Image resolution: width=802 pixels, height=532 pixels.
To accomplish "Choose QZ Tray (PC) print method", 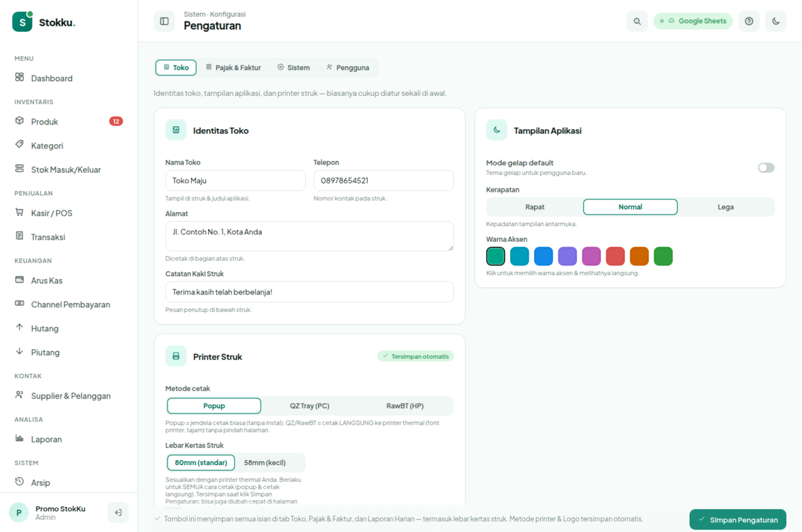I will point(310,405).
